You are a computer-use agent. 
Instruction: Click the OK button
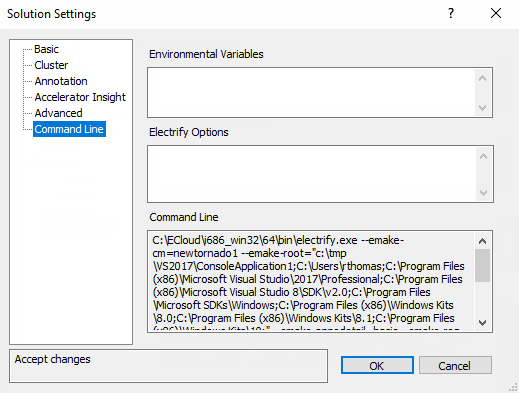(377, 365)
